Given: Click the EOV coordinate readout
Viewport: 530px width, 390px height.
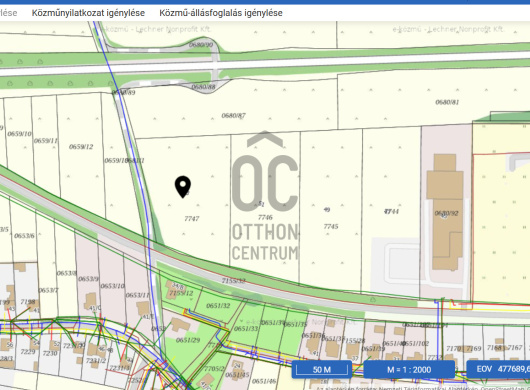Looking at the screenshot, I should tap(498, 369).
